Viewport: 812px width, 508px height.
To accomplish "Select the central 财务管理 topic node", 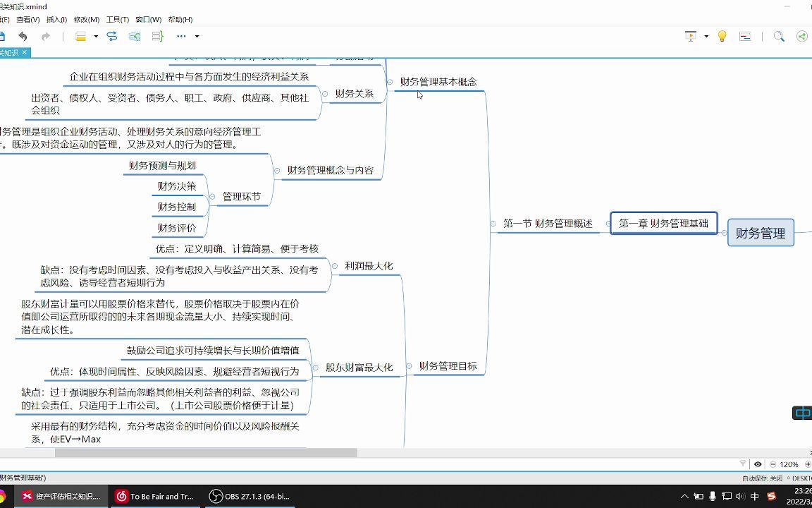I will coord(761,232).
